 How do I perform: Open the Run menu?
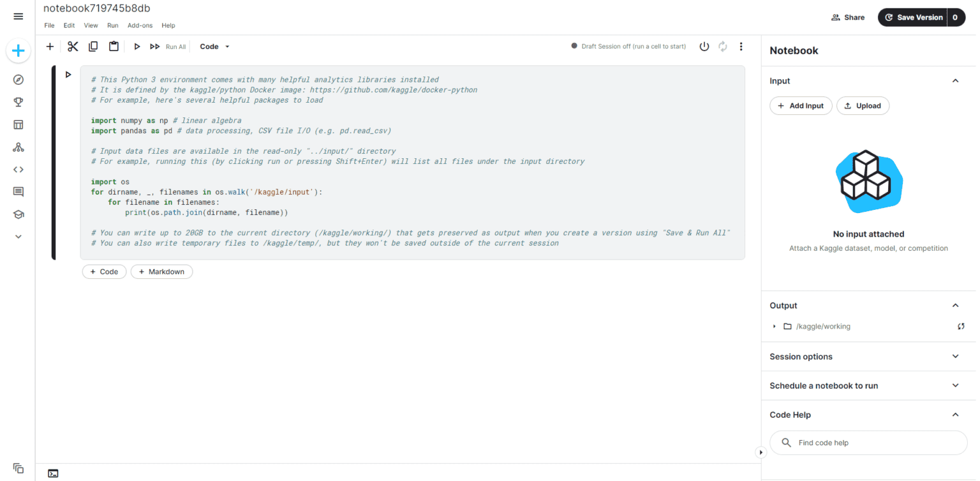click(x=112, y=26)
